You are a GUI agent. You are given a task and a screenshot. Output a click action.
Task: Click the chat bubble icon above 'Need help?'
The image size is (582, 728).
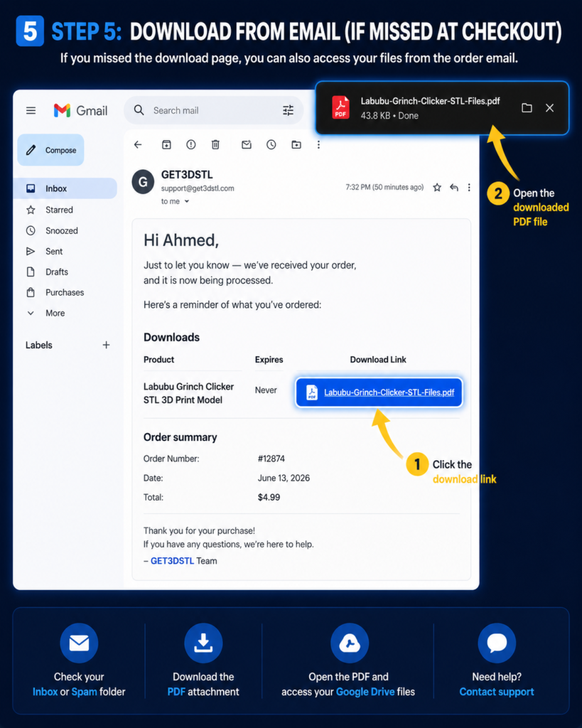click(497, 643)
